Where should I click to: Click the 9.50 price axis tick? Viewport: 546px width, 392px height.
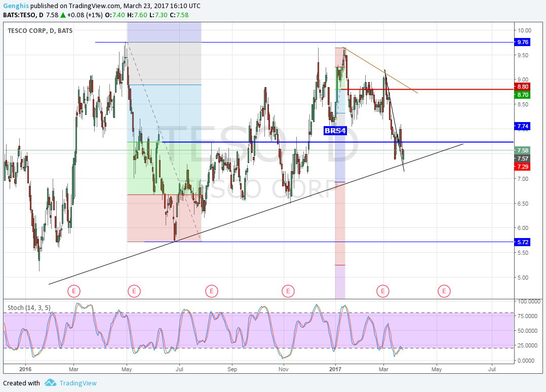pyautogui.click(x=523, y=55)
